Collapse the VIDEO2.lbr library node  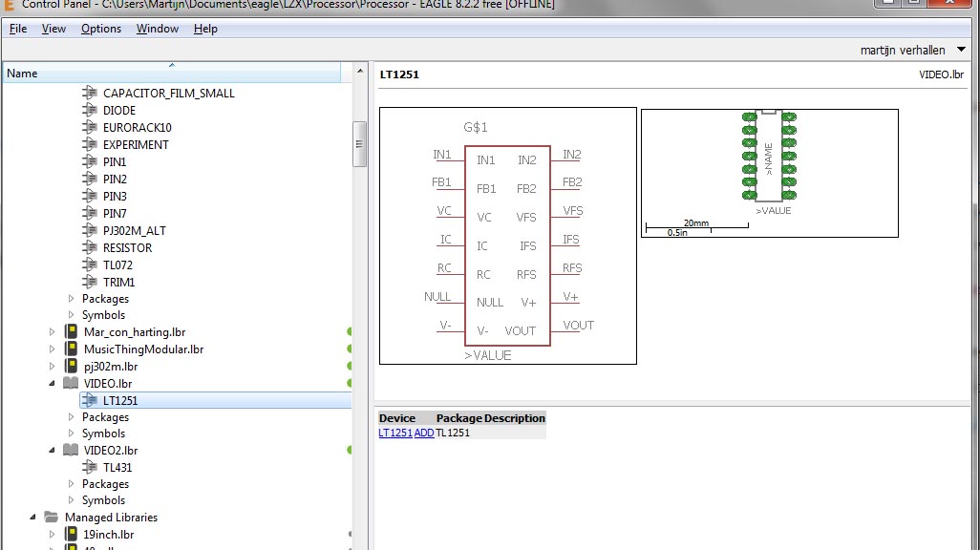coord(53,450)
